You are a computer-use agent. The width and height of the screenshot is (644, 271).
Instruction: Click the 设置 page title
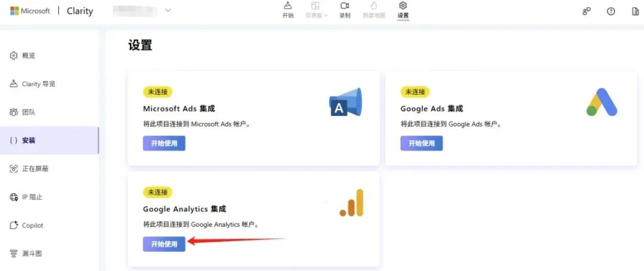[x=140, y=45]
